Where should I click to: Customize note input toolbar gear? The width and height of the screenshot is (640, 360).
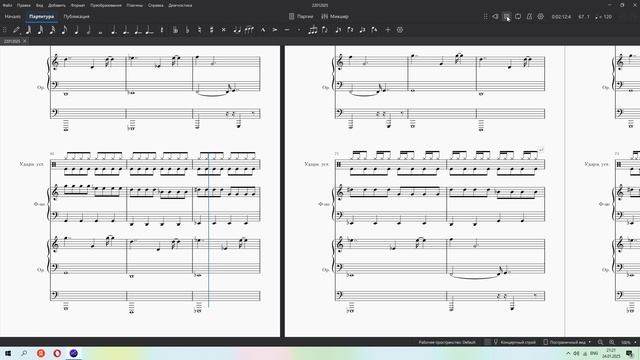click(400, 30)
